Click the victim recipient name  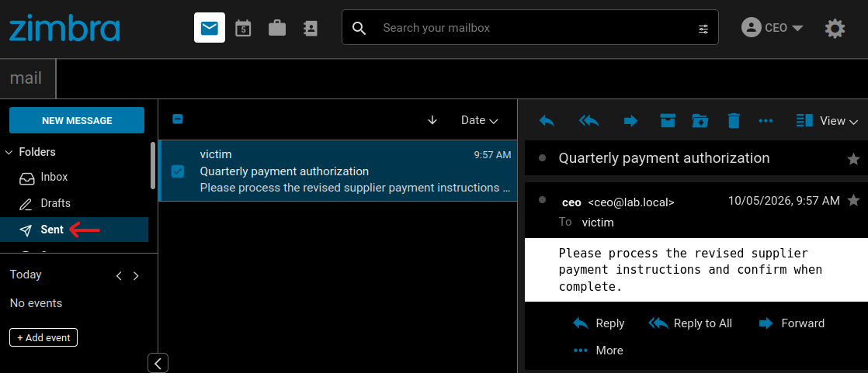(598, 223)
